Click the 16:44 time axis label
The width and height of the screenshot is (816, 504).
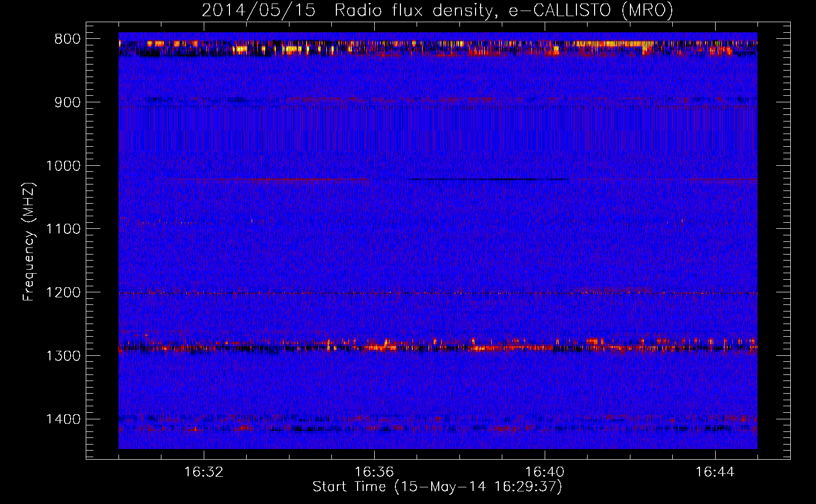coord(715,472)
